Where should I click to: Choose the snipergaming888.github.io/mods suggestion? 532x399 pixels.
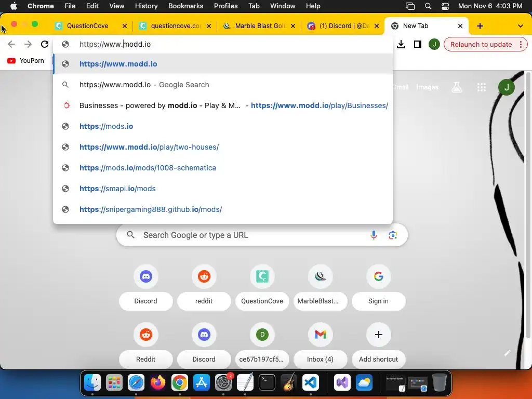223,209
